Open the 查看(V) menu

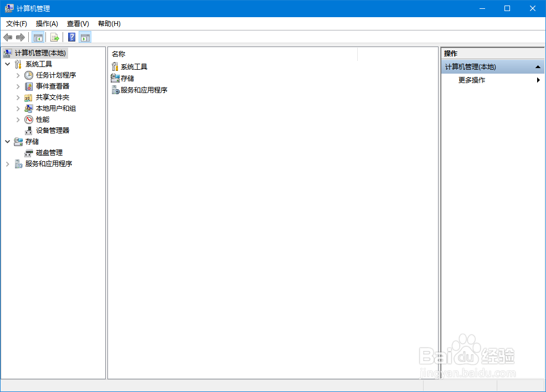[x=78, y=24]
